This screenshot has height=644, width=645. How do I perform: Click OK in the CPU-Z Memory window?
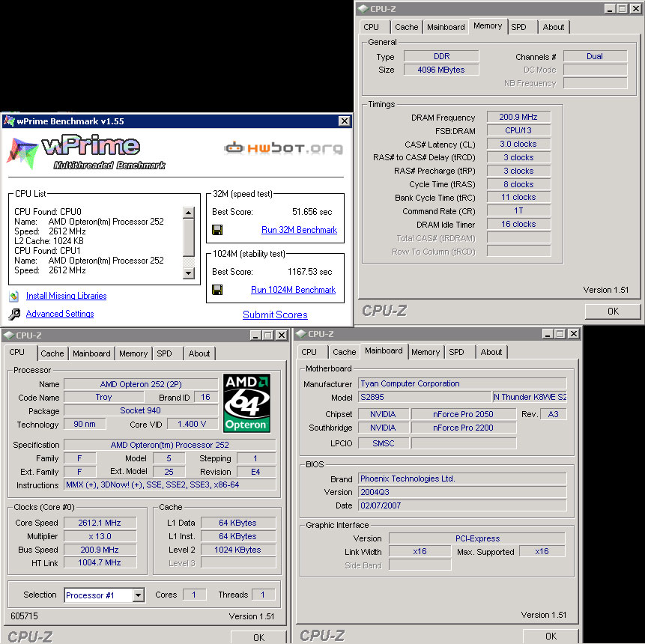pyautogui.click(x=613, y=312)
